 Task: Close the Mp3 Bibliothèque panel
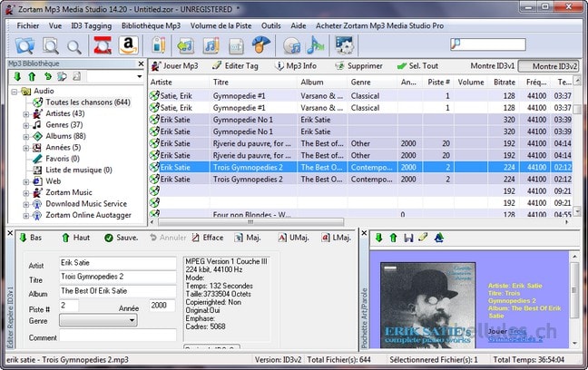click(141, 63)
